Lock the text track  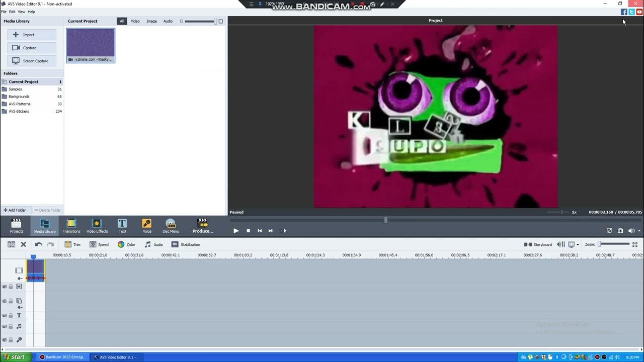pos(11,316)
